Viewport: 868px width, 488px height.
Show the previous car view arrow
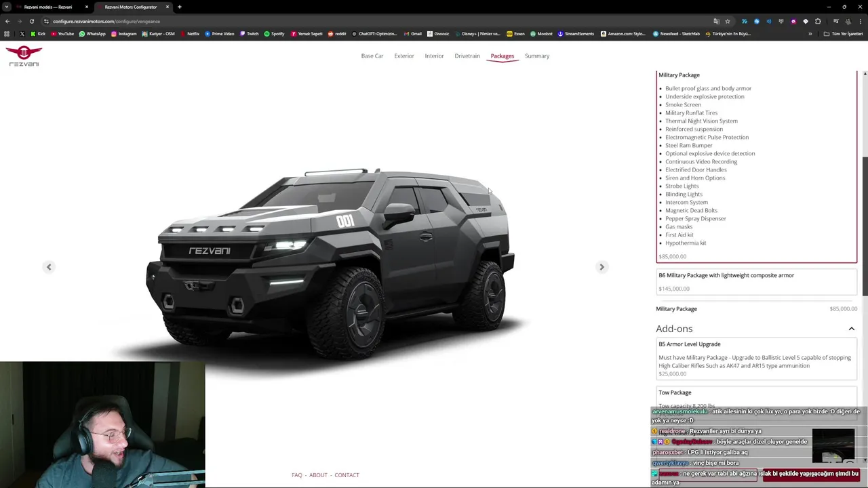coord(49,267)
